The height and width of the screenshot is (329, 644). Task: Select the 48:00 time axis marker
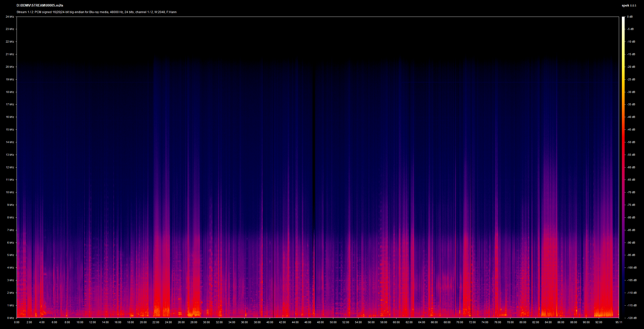tap(320, 322)
